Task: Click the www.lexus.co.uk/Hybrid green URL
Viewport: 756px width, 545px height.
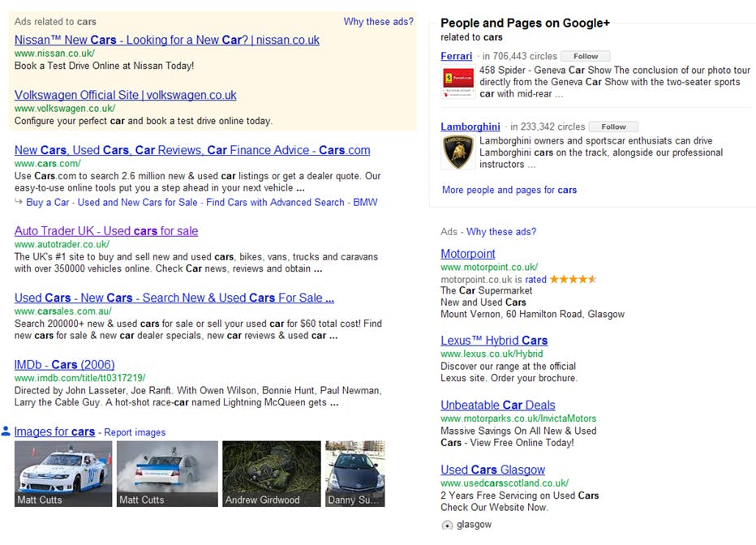Action: 492,354
